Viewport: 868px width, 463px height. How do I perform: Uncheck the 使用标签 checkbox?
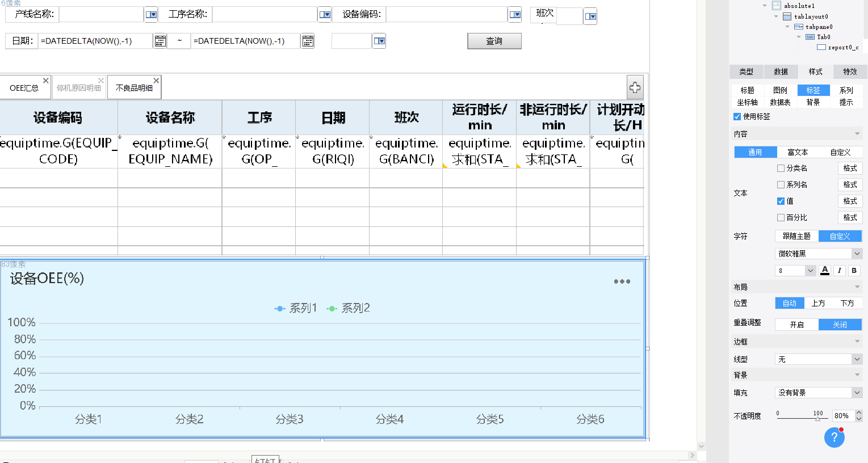point(737,116)
